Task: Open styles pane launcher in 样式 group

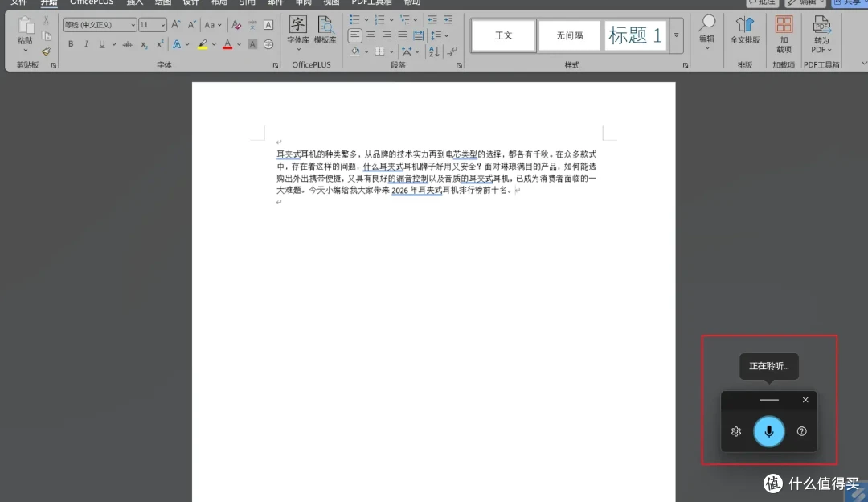Action: coord(686,65)
